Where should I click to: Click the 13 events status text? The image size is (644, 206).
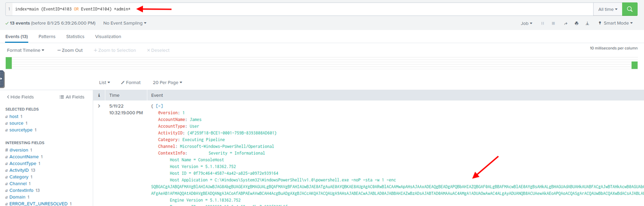50,23
